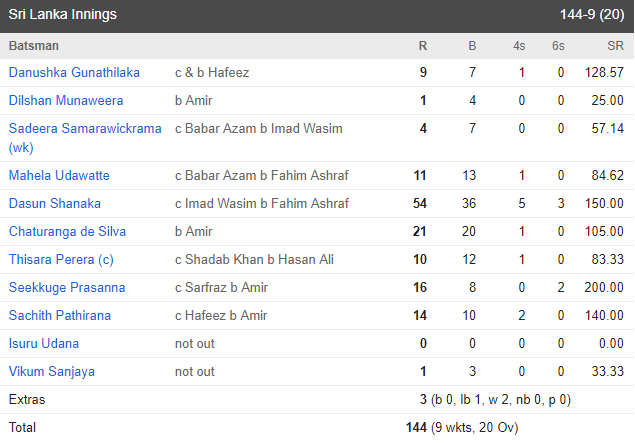Click the Batsman column header
Image resolution: width=635 pixels, height=443 pixels.
(x=34, y=46)
